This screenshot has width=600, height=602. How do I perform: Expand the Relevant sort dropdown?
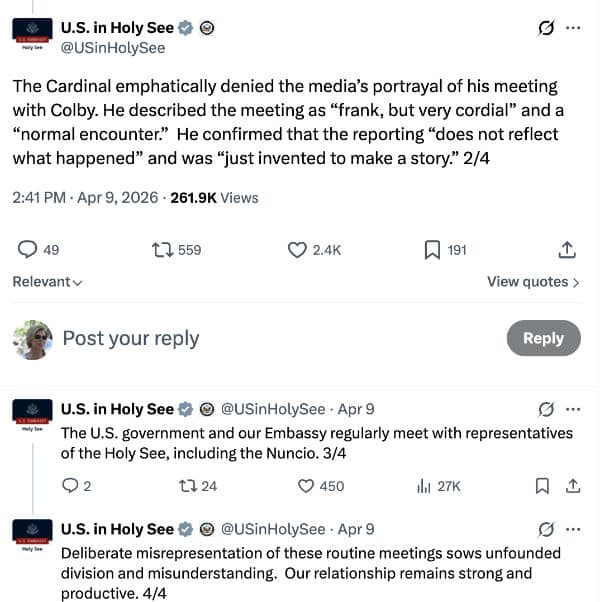pos(47,282)
